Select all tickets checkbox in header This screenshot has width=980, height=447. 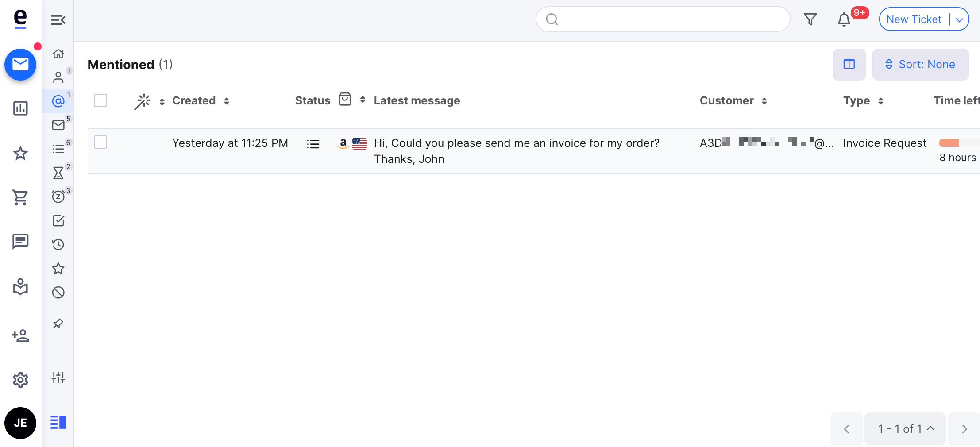click(100, 100)
